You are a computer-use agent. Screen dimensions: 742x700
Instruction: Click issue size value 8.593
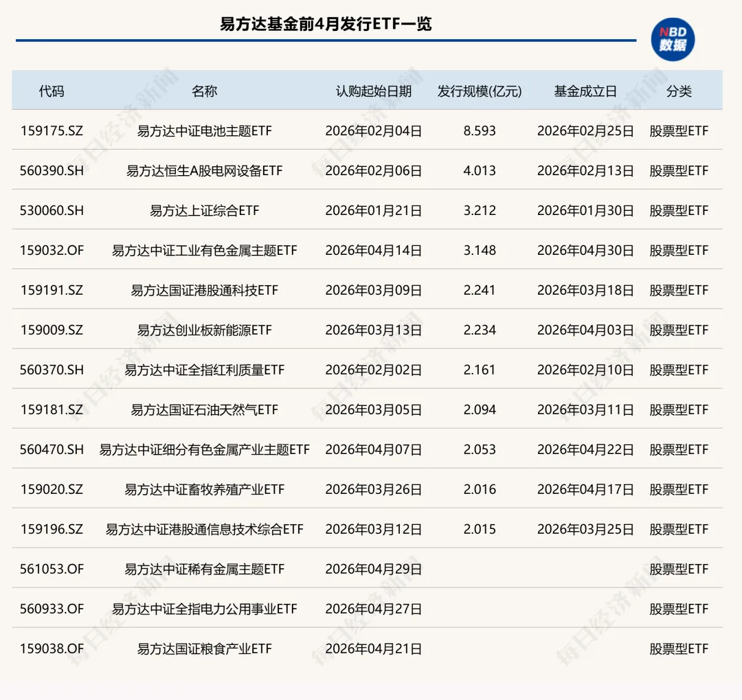(480, 131)
